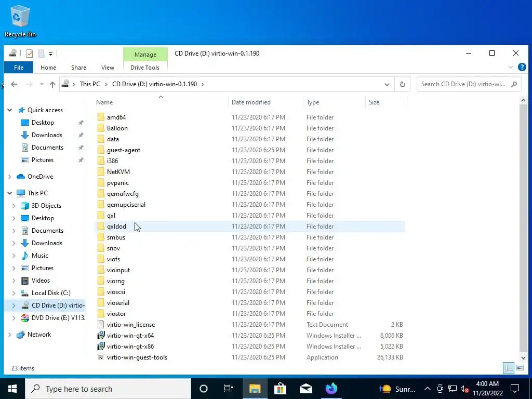Select the vioscsi folder name

point(116,292)
